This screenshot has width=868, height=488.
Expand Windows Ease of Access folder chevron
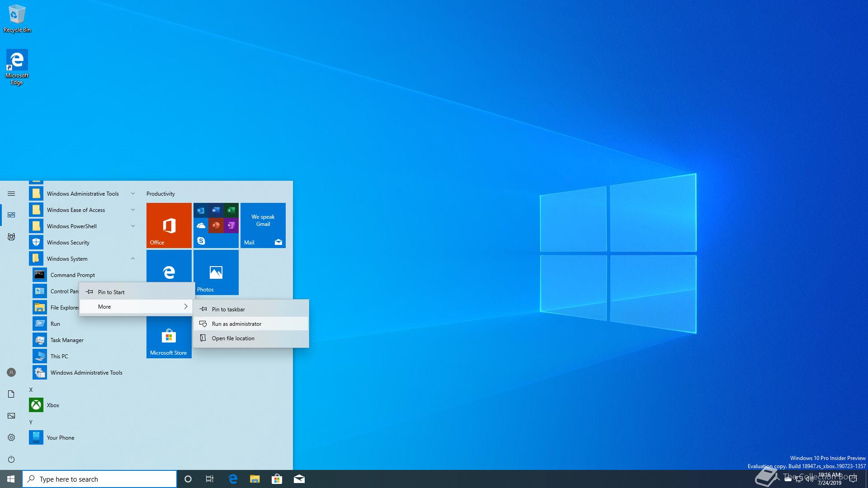(x=133, y=210)
